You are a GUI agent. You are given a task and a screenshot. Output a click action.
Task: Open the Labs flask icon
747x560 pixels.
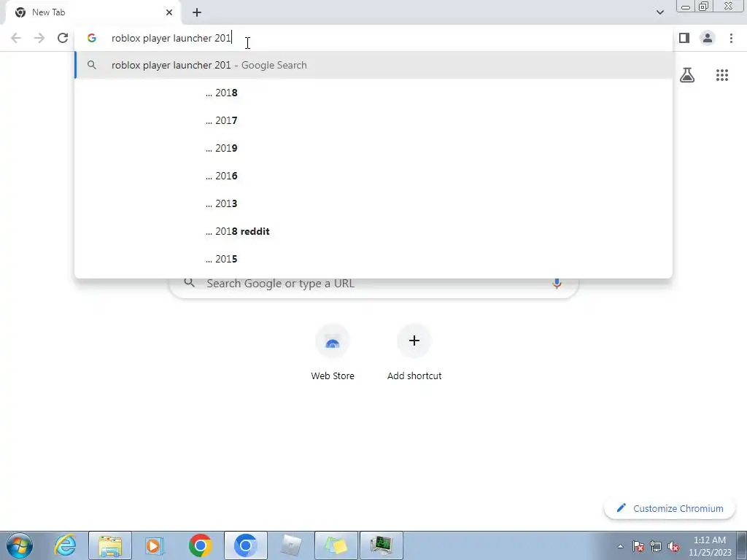tap(687, 75)
